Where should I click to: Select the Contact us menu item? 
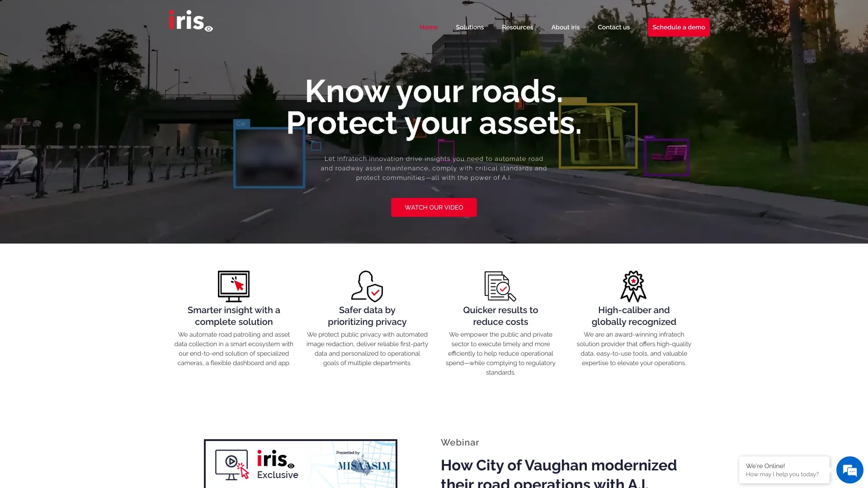(x=613, y=27)
